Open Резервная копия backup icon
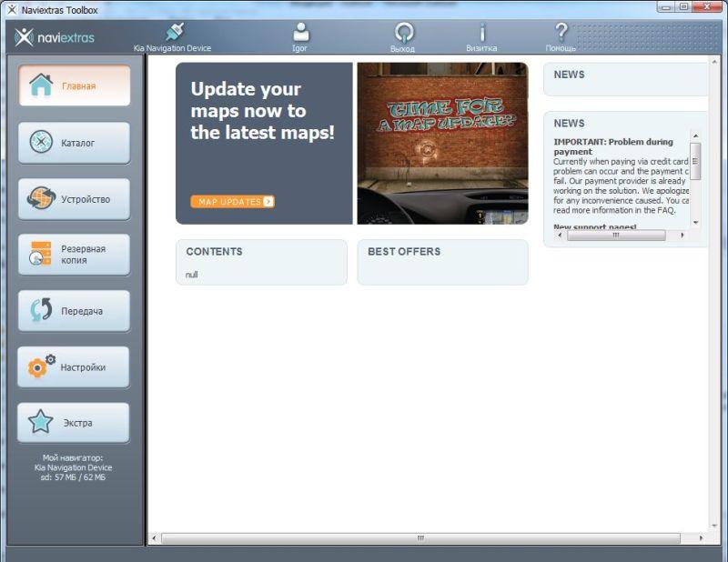 click(41, 255)
